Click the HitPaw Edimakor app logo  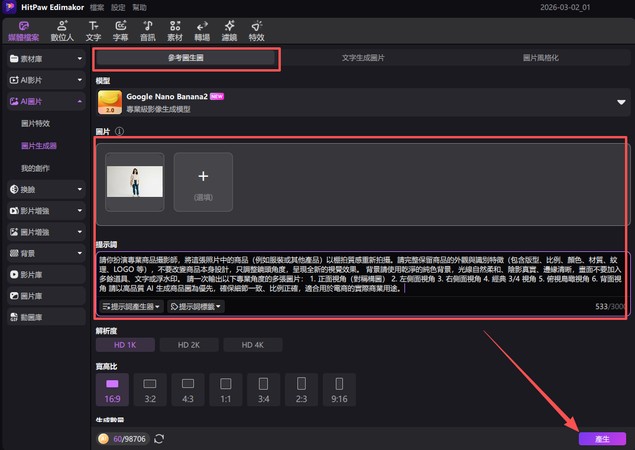click(9, 7)
